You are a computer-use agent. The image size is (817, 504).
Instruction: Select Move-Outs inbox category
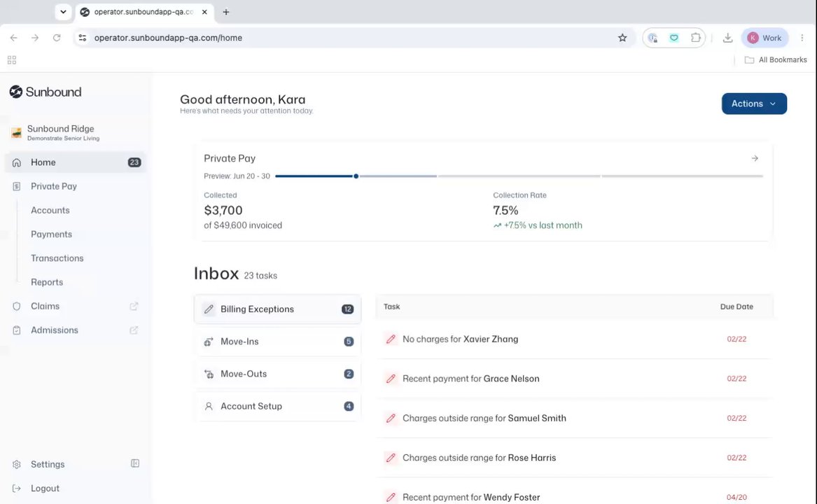(x=277, y=374)
